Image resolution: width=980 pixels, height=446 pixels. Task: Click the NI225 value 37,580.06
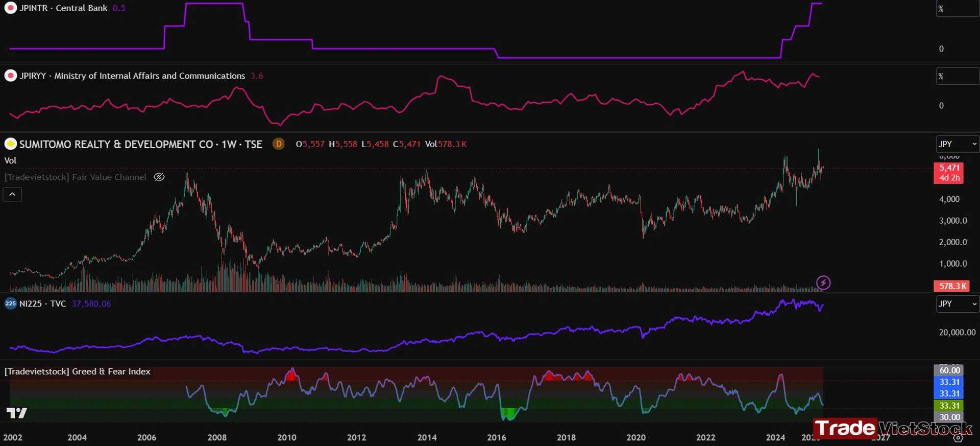(91, 303)
